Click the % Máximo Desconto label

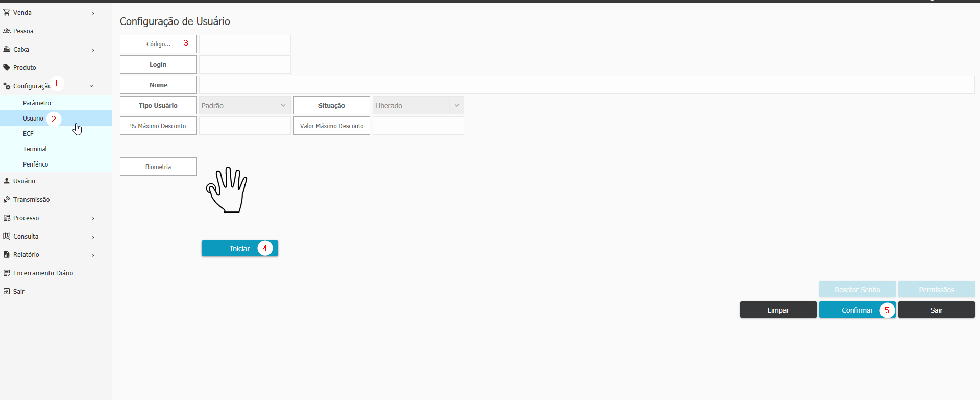(158, 126)
